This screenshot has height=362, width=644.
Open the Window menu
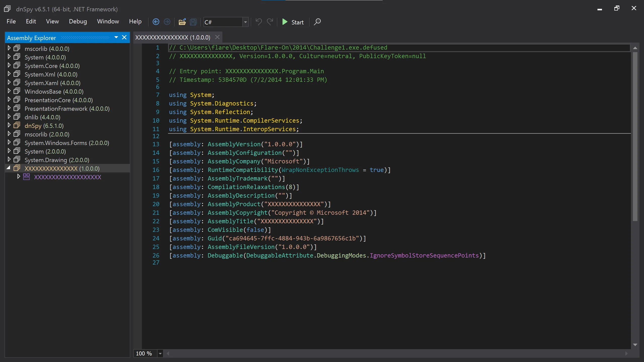coord(108,21)
